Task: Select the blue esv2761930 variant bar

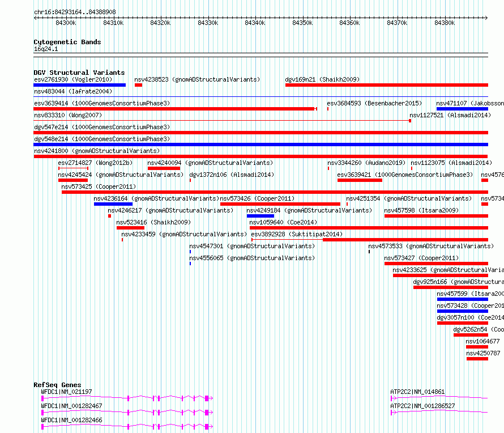Action: tap(79, 85)
